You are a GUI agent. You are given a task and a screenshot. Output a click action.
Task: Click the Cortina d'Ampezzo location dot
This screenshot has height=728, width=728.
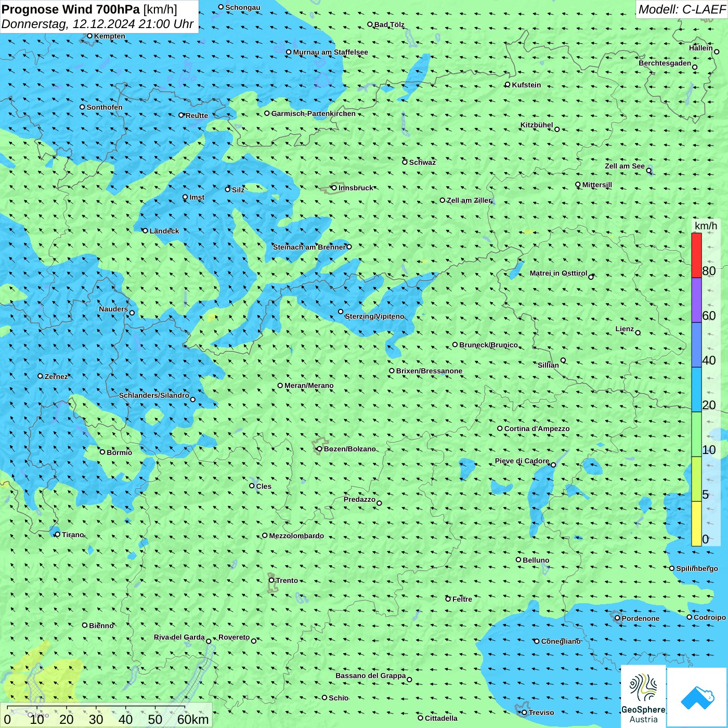500,428
